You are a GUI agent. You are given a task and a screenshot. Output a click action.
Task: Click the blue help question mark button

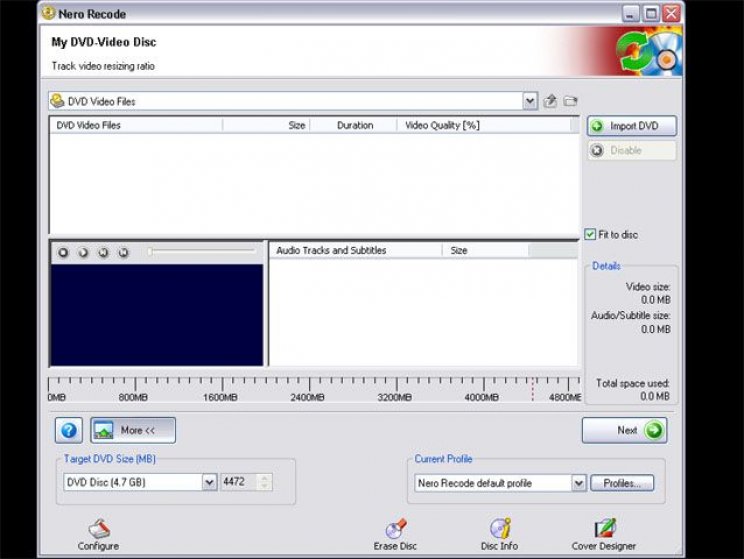tap(69, 430)
